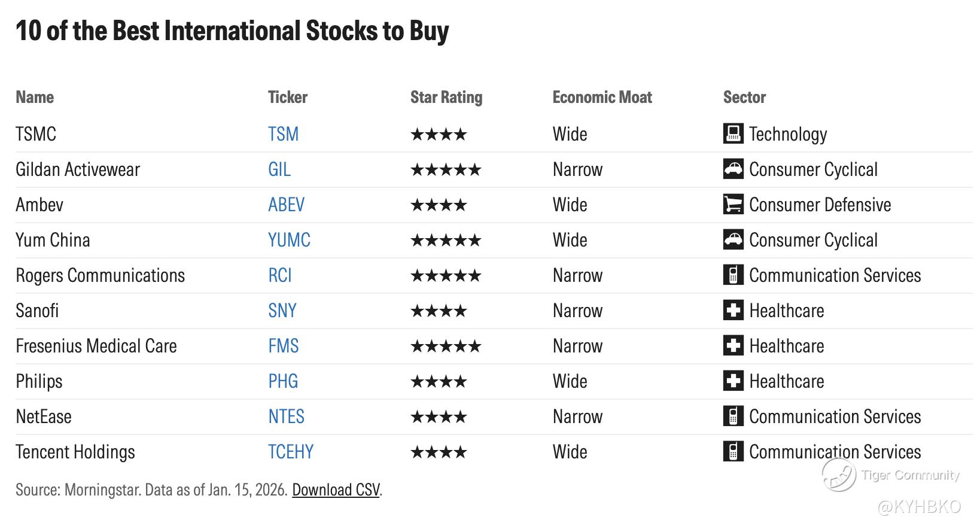
Task: Click the Consumer Defensive shopping cart icon
Action: (x=733, y=205)
